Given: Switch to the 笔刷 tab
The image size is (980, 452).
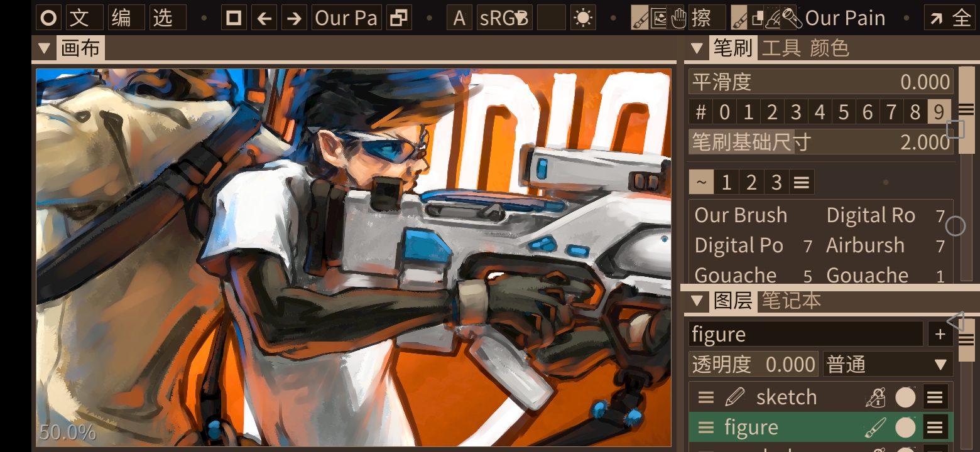Looking at the screenshot, I should point(733,48).
